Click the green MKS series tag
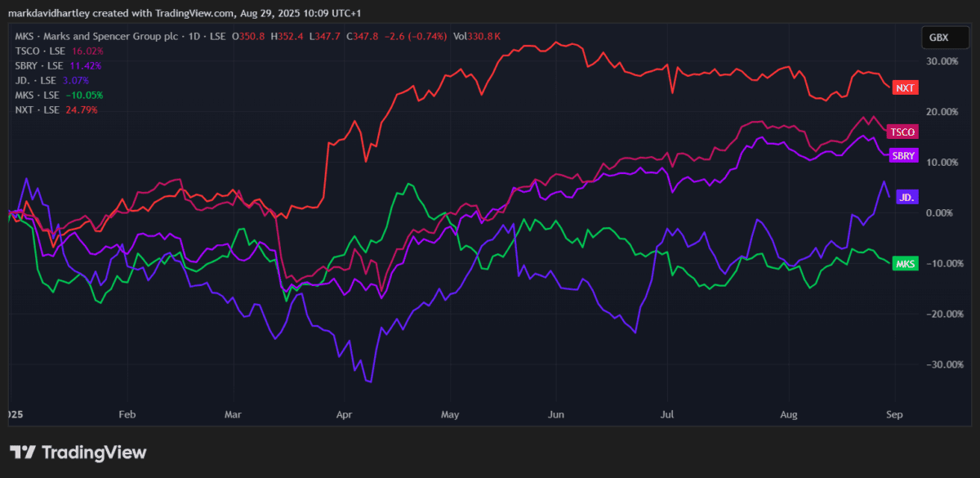The height and width of the screenshot is (478, 980). pos(905,263)
